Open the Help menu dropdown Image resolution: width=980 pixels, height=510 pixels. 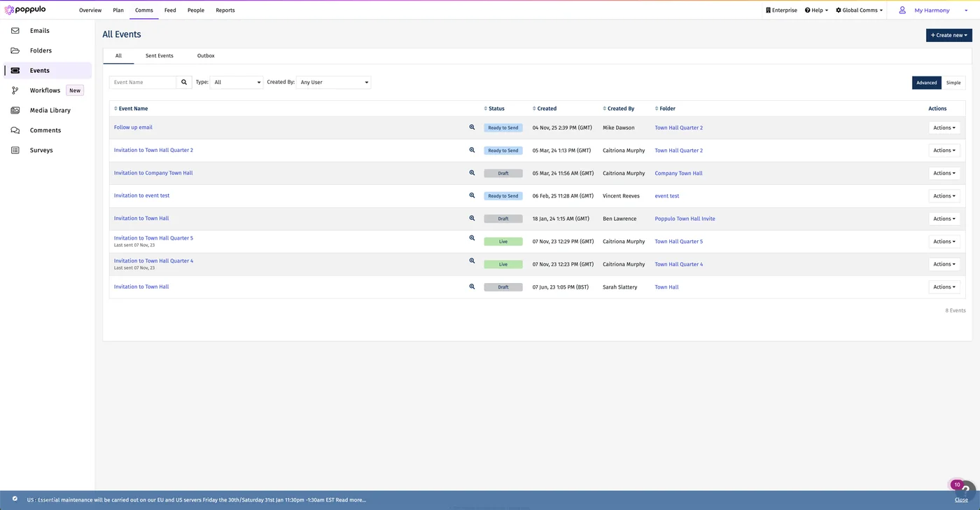pyautogui.click(x=816, y=11)
